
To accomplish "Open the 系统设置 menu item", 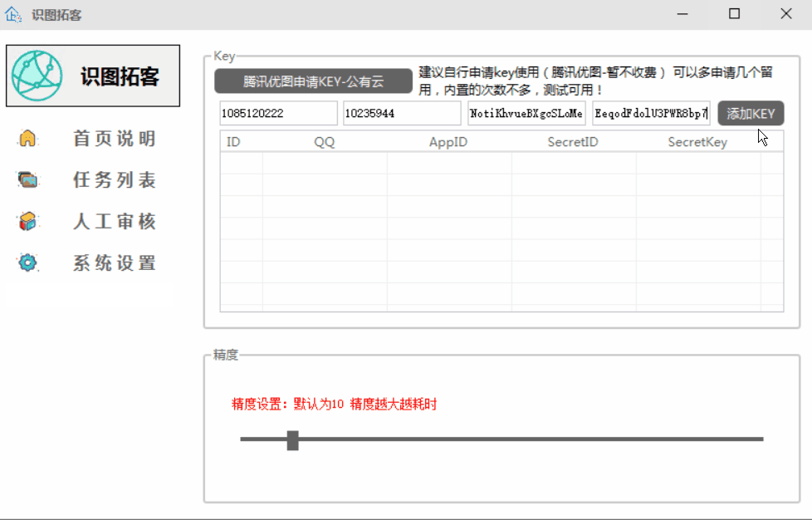I will 115,262.
